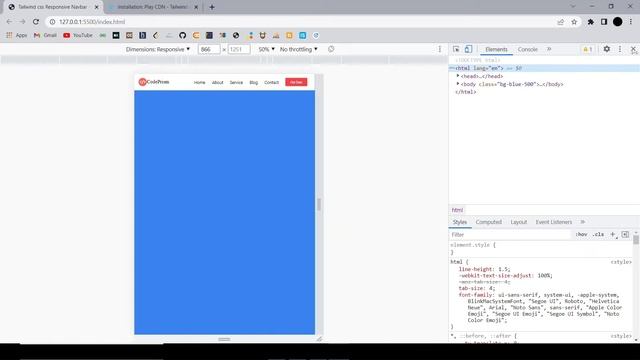The width and height of the screenshot is (640, 360).
Task: Click the viewport corner resize handle
Action: [x=319, y=338]
